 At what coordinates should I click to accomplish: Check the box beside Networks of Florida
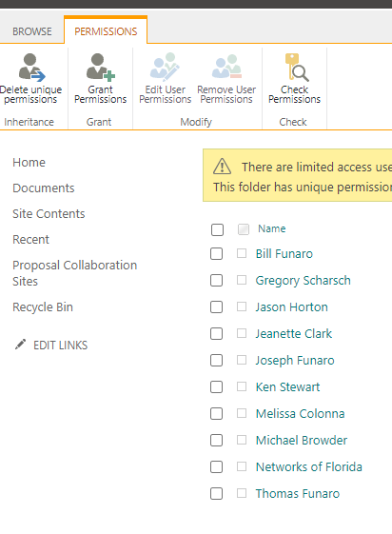(x=216, y=466)
